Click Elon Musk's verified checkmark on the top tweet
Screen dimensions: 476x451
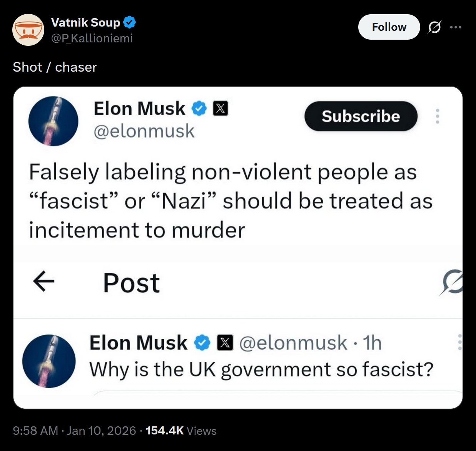[x=198, y=108]
